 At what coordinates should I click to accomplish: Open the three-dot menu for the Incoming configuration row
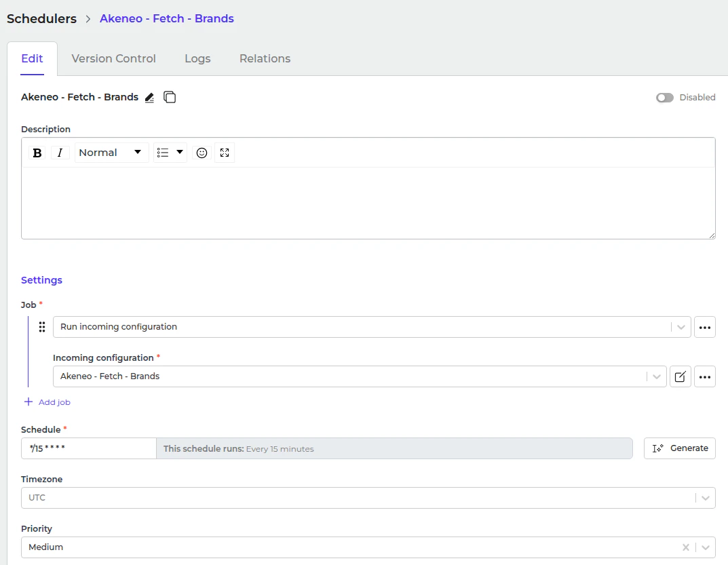point(704,376)
